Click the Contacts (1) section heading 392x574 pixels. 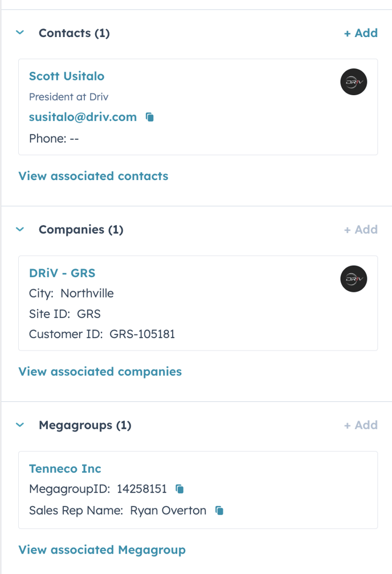tap(74, 33)
